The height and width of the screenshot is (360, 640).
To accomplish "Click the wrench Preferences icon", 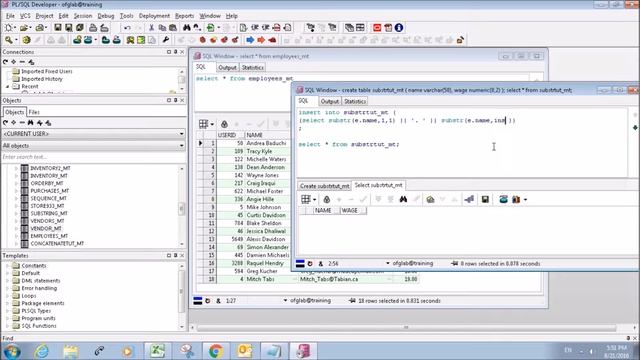I will [166, 40].
